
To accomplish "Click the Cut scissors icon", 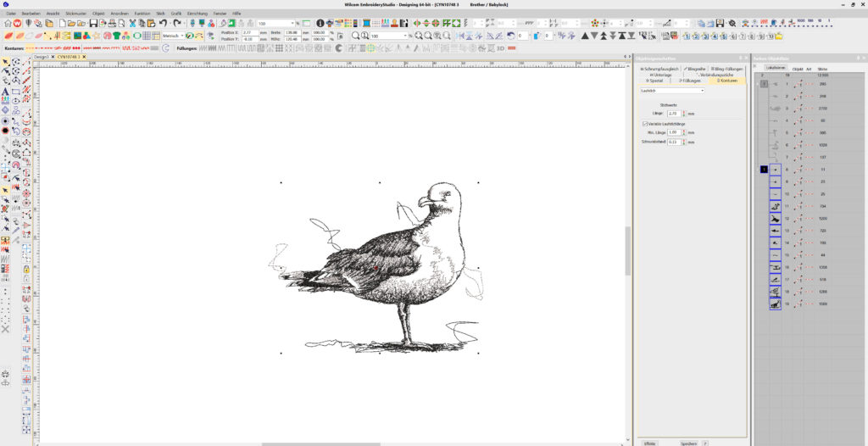I will pos(133,23).
